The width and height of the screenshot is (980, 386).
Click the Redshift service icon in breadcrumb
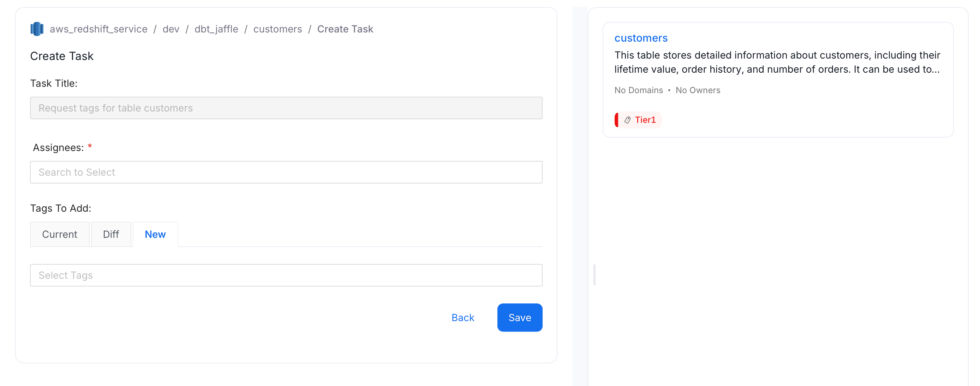point(37,29)
